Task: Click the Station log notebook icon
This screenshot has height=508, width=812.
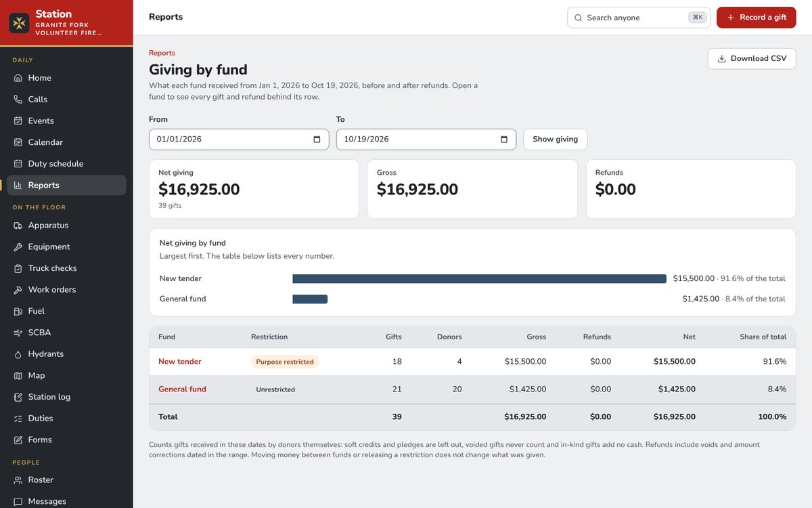Action: point(18,397)
